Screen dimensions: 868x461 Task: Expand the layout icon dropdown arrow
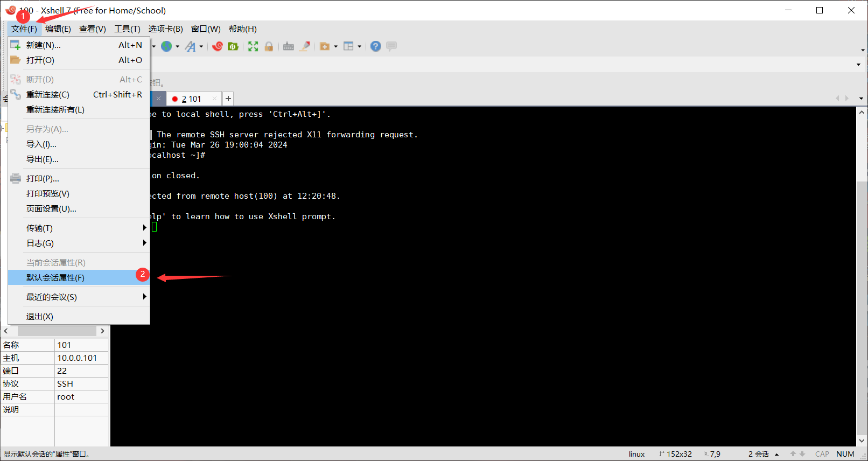pyautogui.click(x=359, y=46)
